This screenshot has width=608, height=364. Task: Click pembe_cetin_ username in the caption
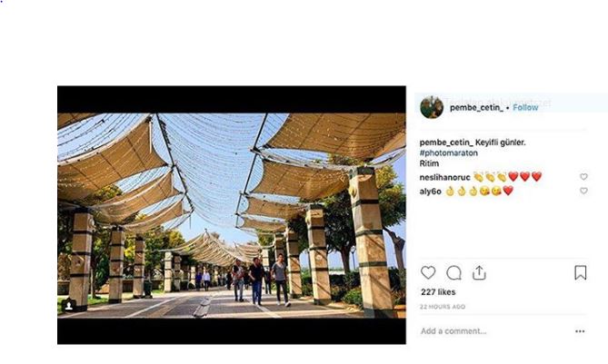coord(445,143)
